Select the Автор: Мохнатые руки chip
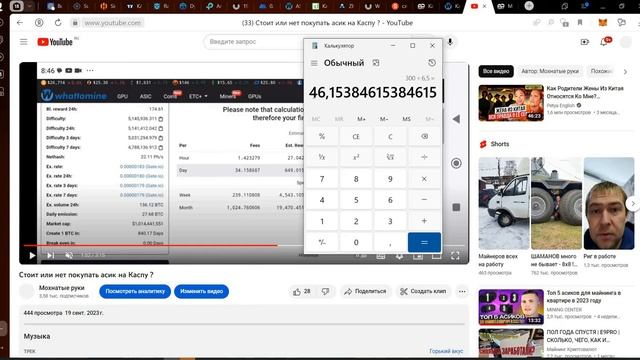The width and height of the screenshot is (640, 360). (x=550, y=71)
